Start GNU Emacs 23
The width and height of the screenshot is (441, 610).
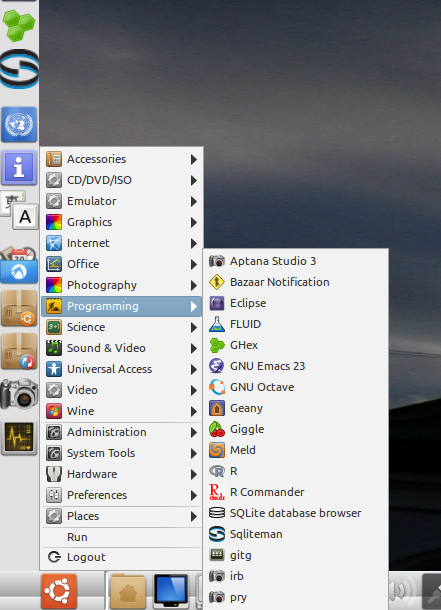click(296, 366)
